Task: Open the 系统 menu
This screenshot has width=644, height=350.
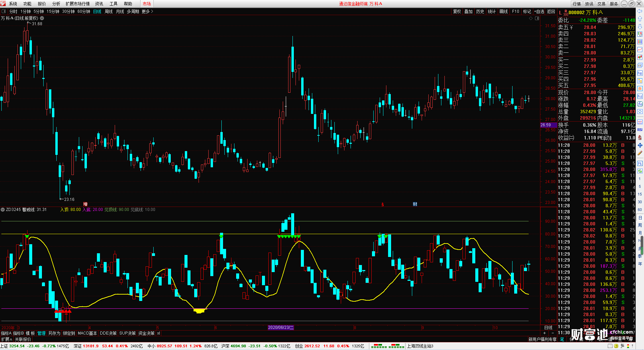Action: tap(13, 4)
